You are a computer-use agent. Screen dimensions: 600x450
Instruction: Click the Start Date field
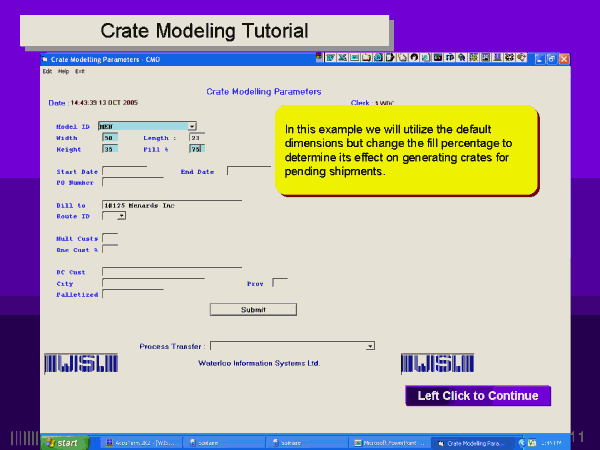pos(124,171)
